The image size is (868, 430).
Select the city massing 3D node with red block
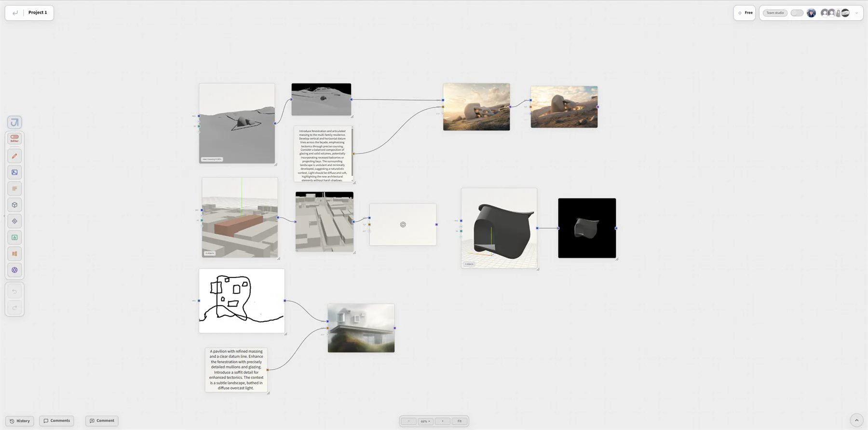(x=240, y=217)
